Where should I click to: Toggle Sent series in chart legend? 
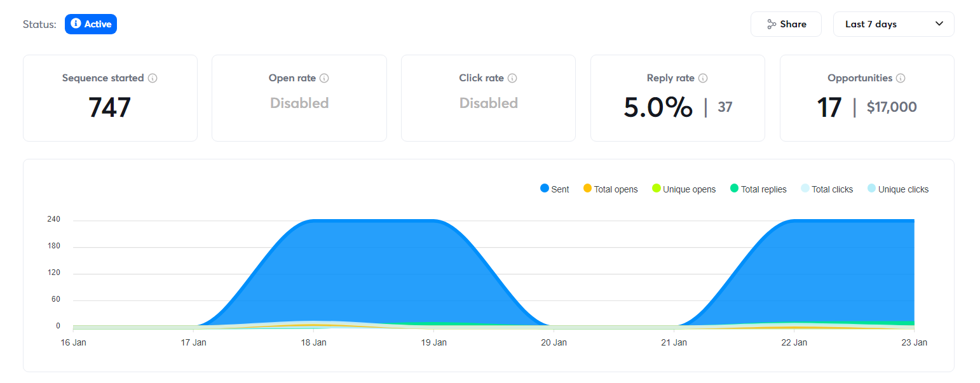(554, 189)
